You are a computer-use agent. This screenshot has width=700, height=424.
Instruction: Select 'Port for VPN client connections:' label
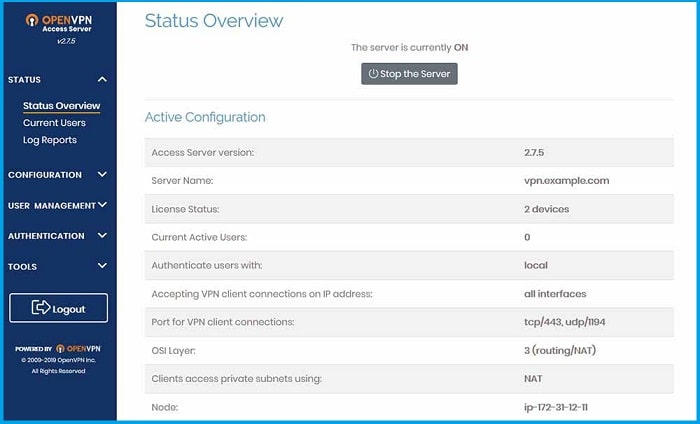tap(223, 322)
